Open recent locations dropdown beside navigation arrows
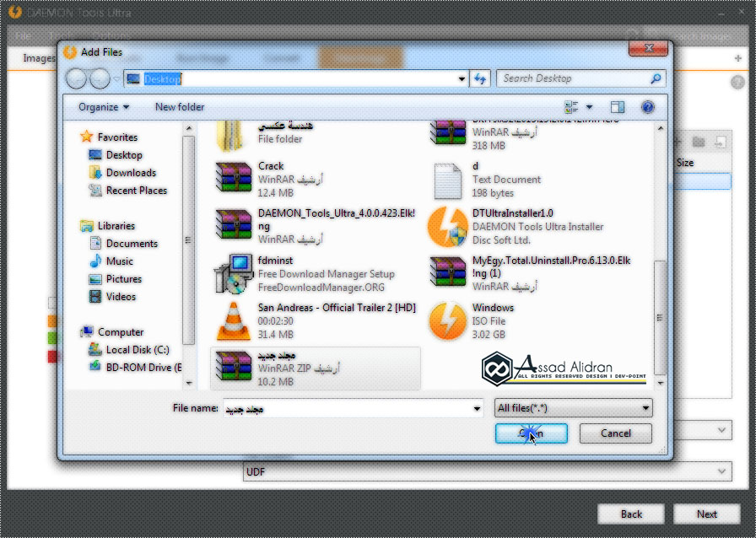 116,79
